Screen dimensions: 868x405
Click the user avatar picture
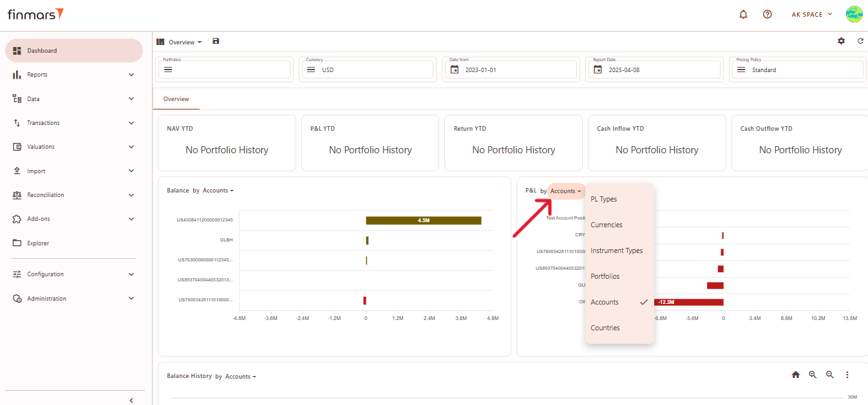(x=854, y=14)
